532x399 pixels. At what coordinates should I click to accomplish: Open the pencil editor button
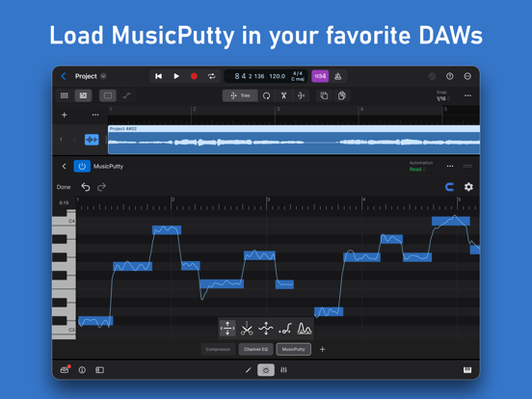[x=249, y=370]
